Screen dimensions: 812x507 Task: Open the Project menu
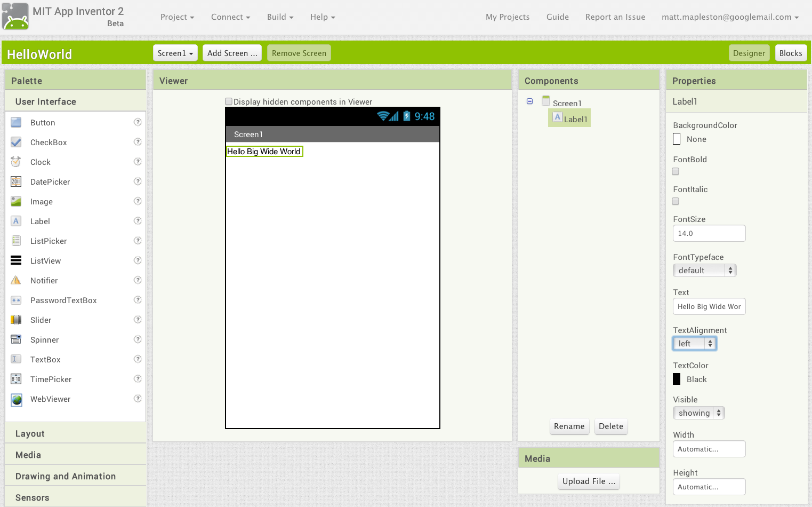177,17
